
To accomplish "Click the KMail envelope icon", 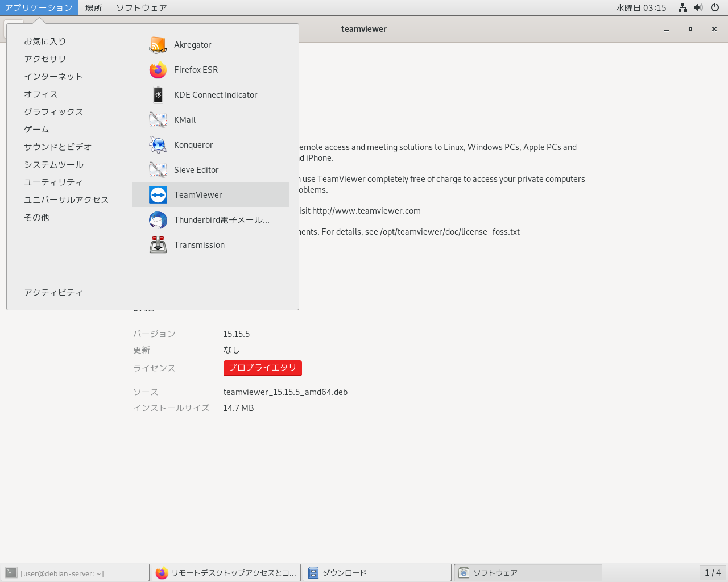I will tap(158, 120).
